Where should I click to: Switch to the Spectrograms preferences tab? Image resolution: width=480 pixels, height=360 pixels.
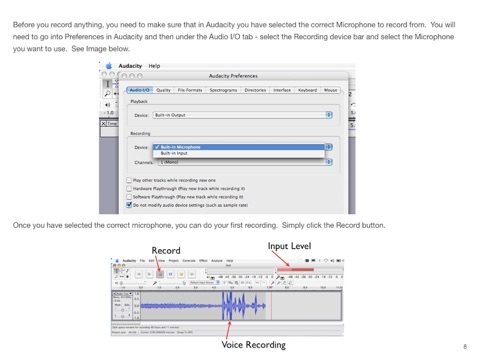(x=223, y=90)
